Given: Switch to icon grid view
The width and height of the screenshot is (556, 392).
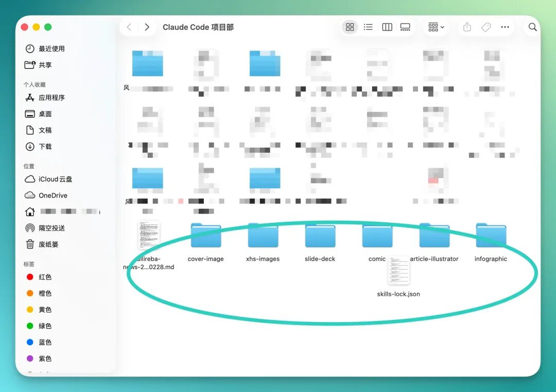Looking at the screenshot, I should coord(350,27).
